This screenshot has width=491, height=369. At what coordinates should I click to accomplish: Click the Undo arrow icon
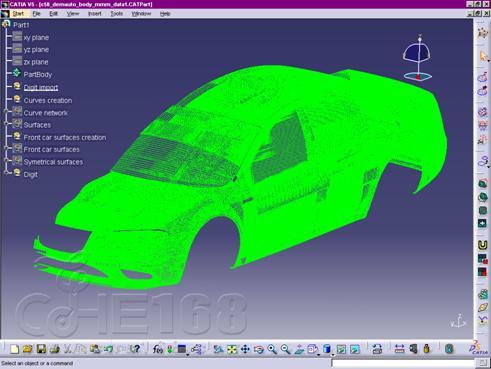point(108,349)
